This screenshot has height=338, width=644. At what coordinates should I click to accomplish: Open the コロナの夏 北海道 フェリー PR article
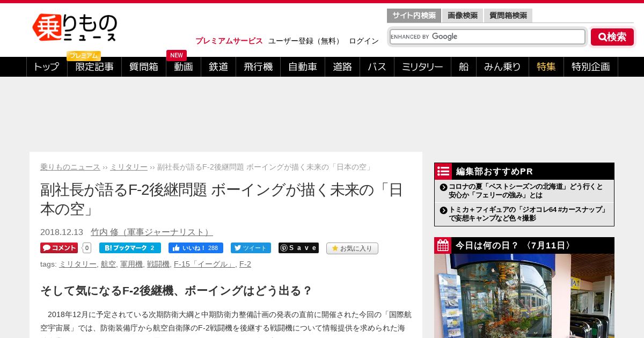pos(526,190)
